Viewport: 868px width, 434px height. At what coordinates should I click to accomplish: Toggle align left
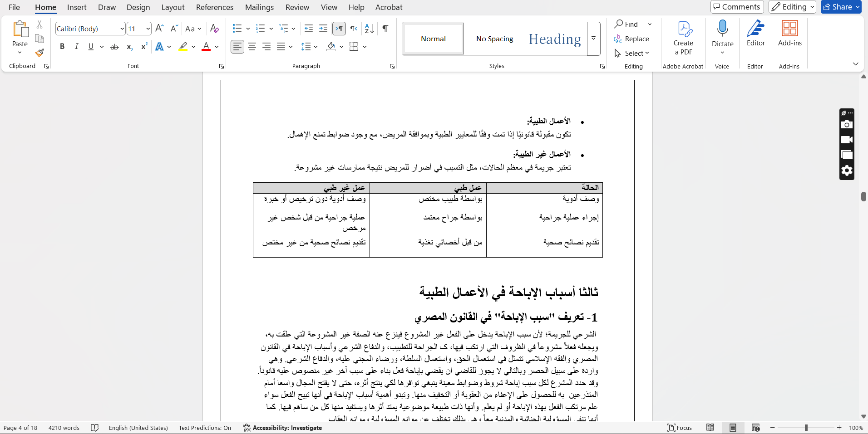click(x=237, y=47)
